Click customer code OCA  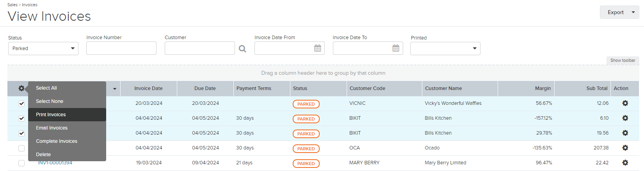(354, 148)
